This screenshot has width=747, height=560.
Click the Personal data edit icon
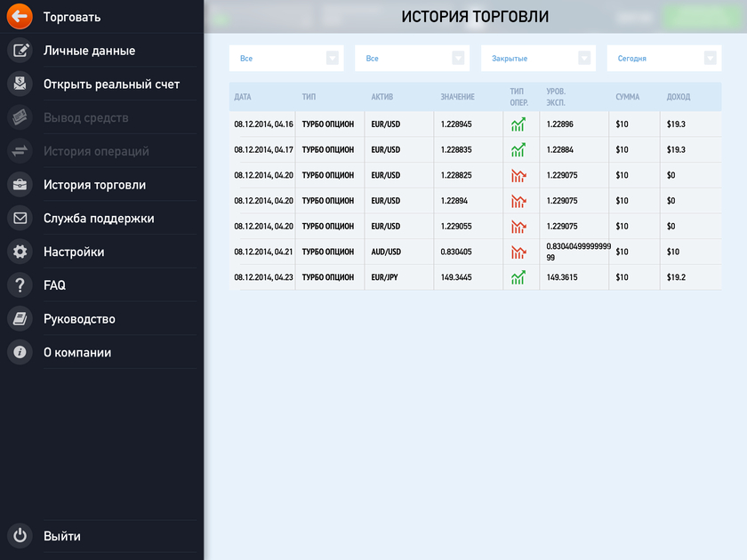click(20, 51)
